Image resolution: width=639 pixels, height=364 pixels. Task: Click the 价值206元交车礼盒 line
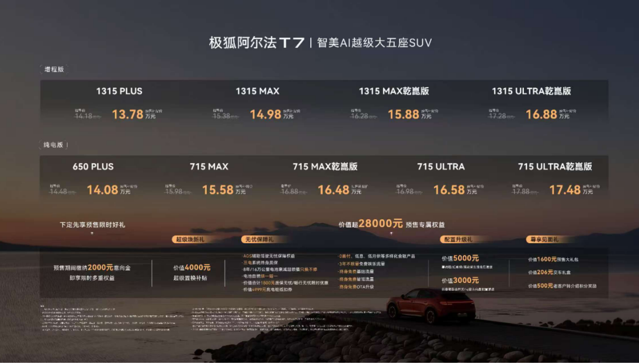(x=550, y=272)
